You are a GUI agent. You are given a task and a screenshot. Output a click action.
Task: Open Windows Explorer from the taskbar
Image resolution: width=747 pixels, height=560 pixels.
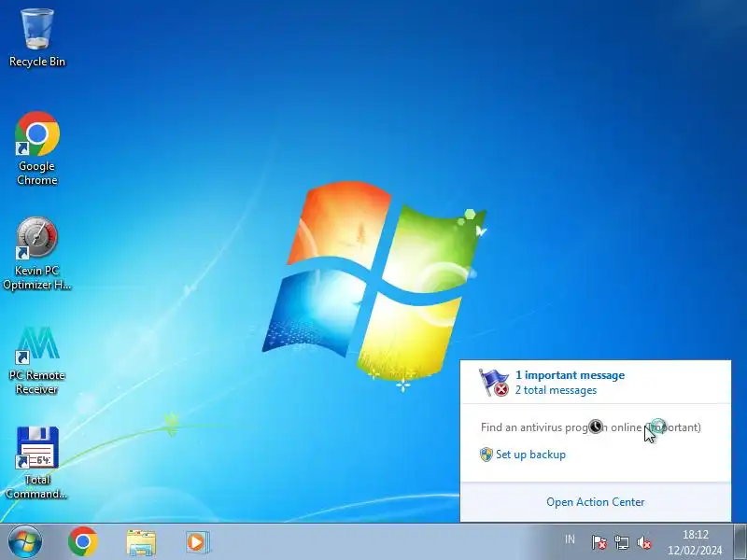141,542
